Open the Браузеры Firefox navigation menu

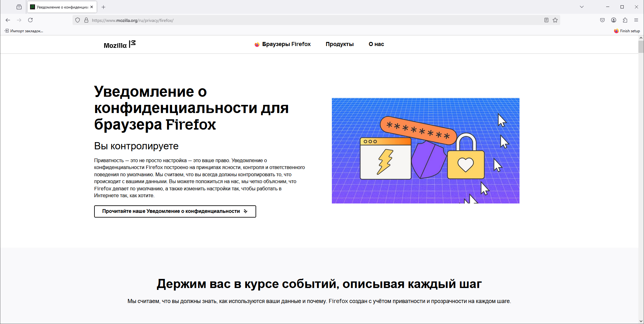tap(282, 44)
